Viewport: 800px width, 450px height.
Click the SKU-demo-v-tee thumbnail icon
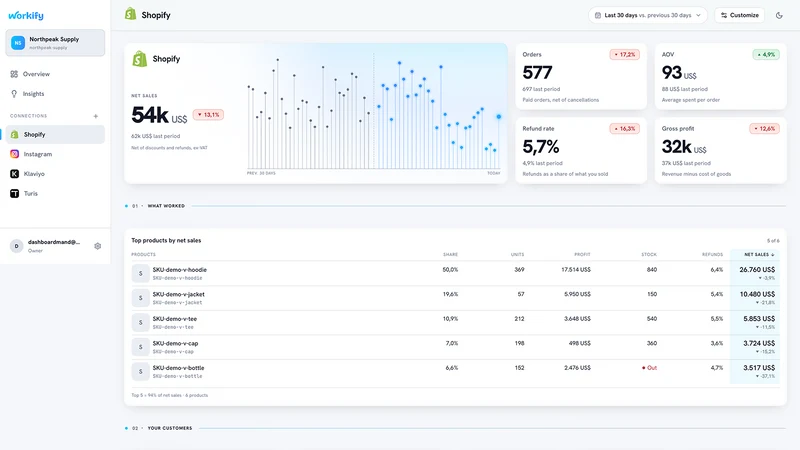140,322
